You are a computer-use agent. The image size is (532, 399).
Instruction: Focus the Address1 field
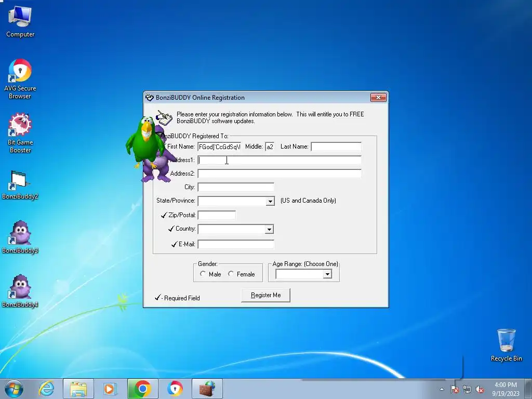[280, 160]
